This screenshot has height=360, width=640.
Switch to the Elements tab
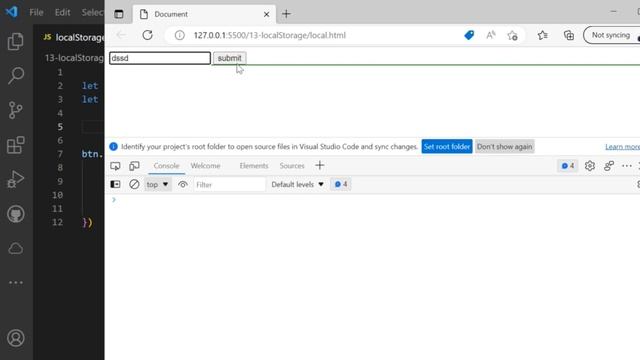(254, 166)
